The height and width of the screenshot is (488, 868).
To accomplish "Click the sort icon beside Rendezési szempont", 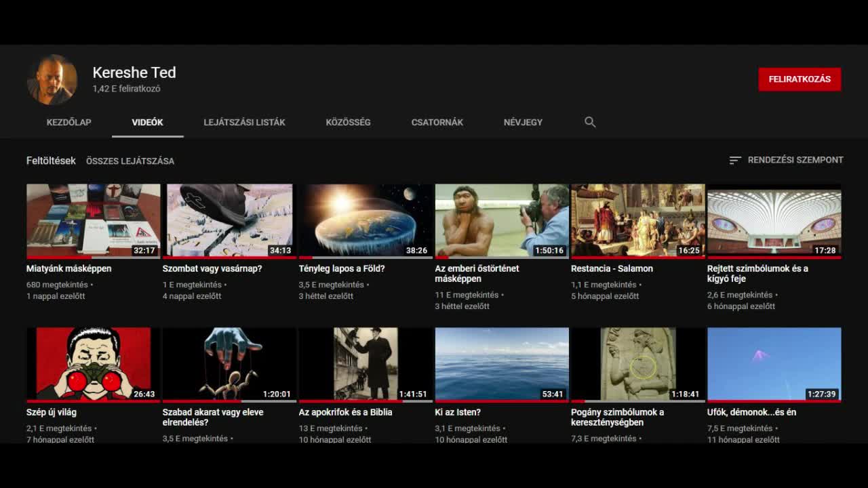I will 735,161.
